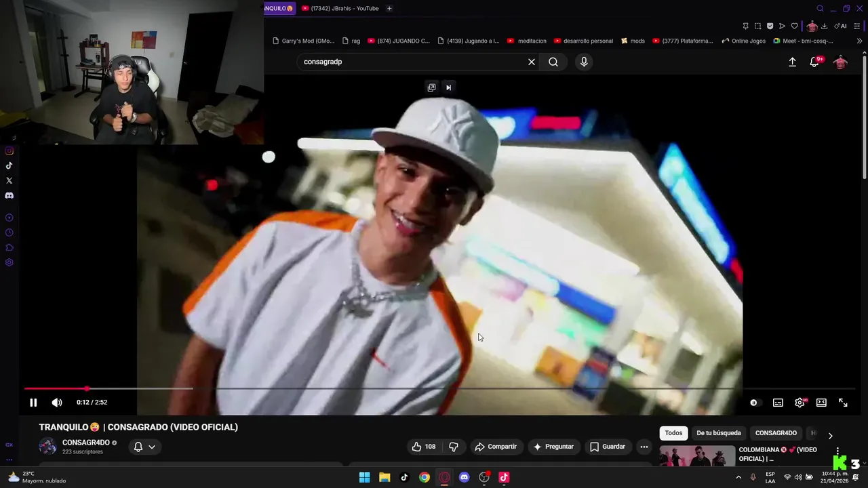The image size is (868, 488).
Task: Mute the video volume speaker icon
Action: [57, 403]
